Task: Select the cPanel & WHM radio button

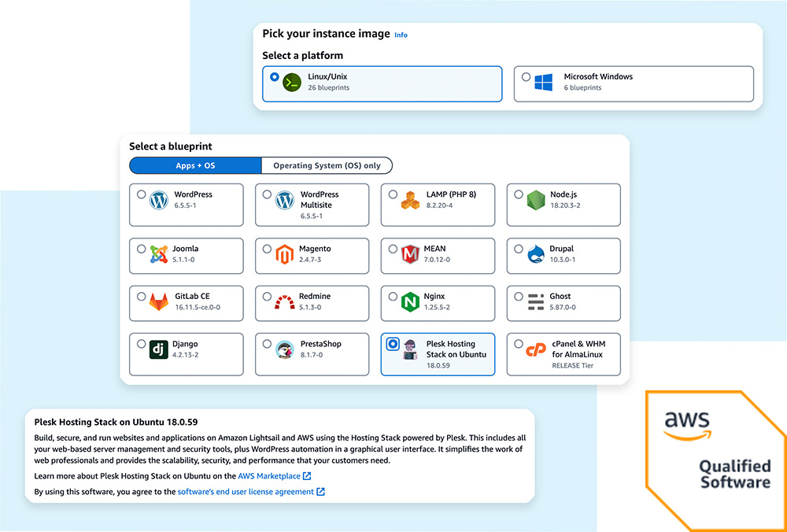Action: point(519,344)
